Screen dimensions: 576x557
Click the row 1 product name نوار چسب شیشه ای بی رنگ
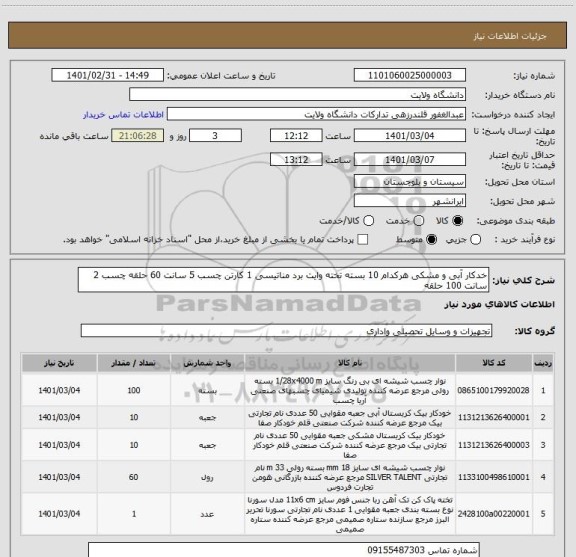pos(350,391)
